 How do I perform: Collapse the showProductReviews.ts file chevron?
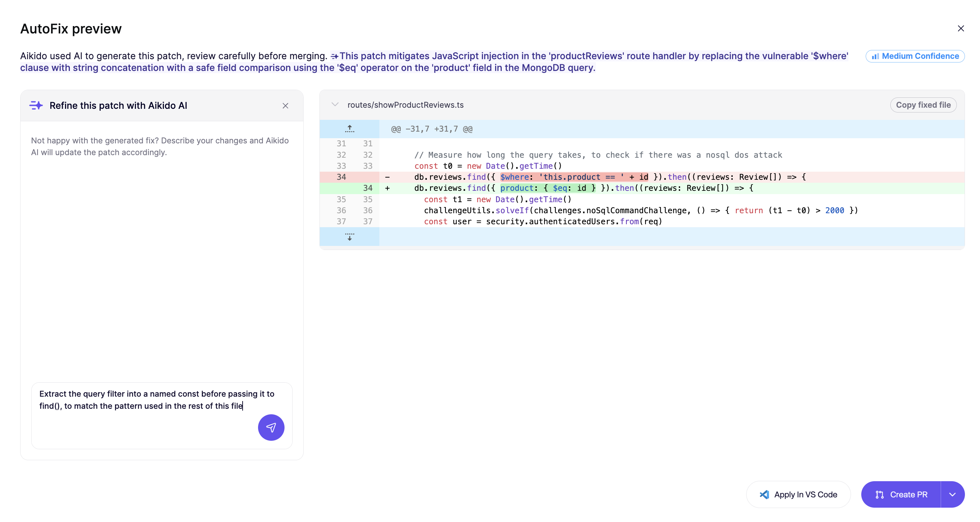click(x=335, y=105)
